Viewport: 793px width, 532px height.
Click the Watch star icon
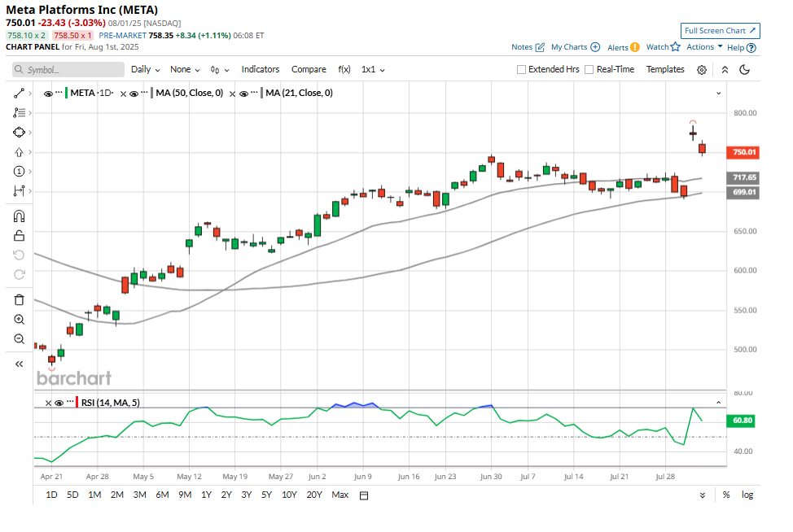[676, 47]
